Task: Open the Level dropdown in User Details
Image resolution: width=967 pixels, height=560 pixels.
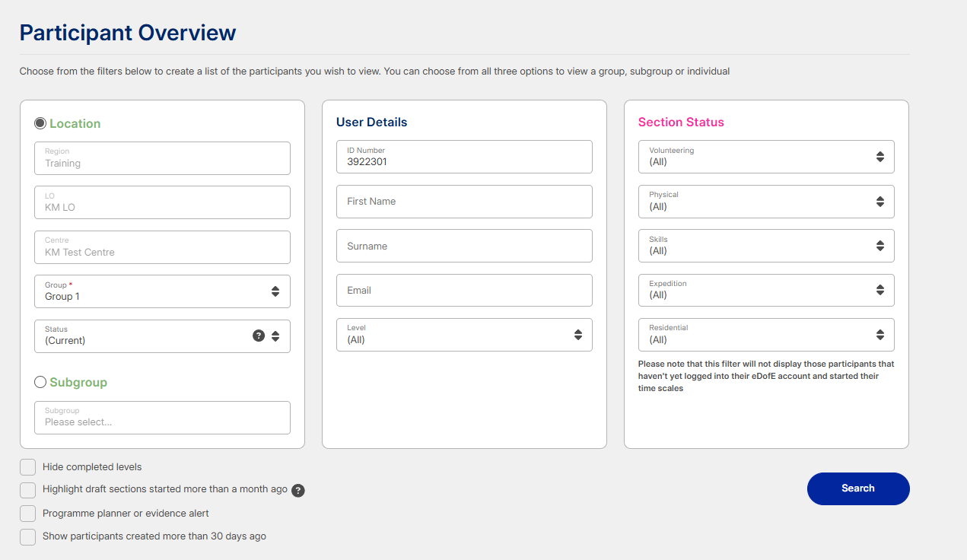Action: (x=463, y=335)
